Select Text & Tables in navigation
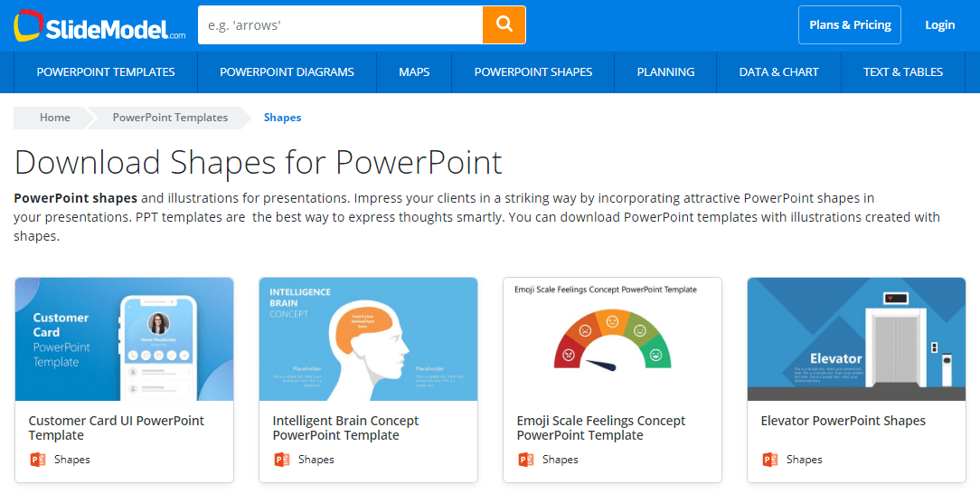 903,71
